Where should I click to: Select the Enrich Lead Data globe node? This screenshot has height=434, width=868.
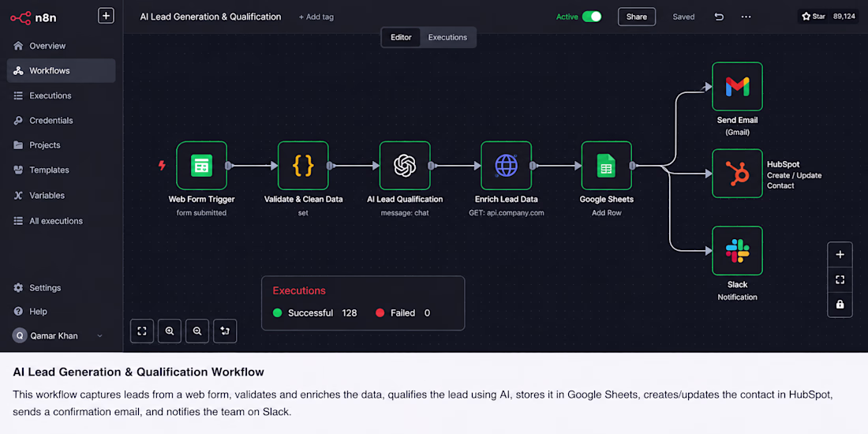point(506,166)
